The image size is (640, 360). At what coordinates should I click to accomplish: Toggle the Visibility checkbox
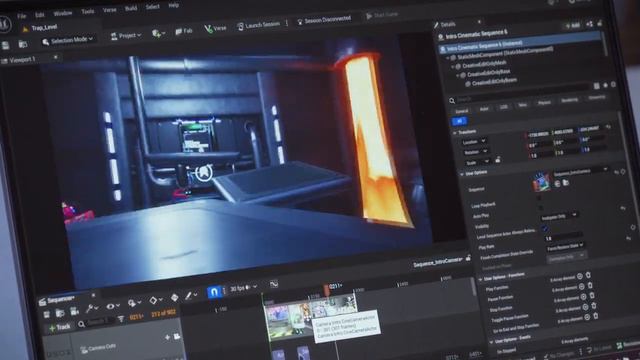544,229
